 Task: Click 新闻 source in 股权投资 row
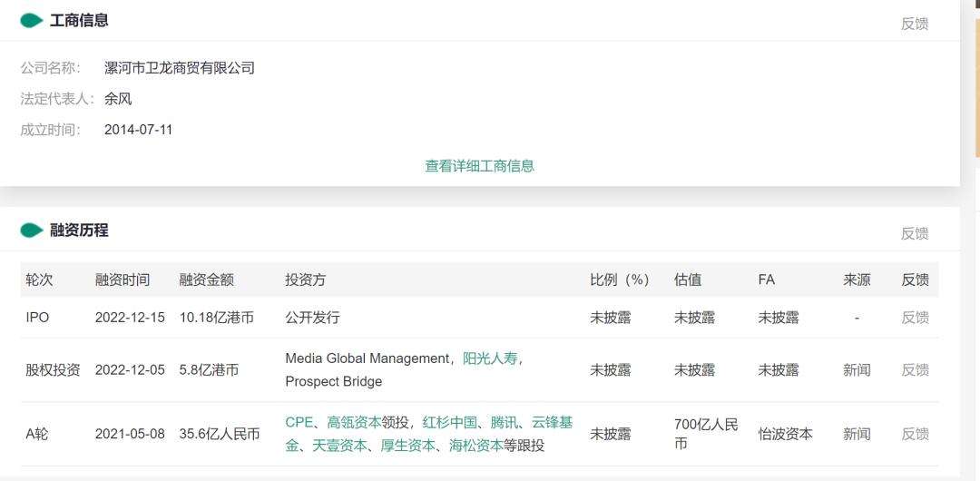pyautogui.click(x=857, y=370)
